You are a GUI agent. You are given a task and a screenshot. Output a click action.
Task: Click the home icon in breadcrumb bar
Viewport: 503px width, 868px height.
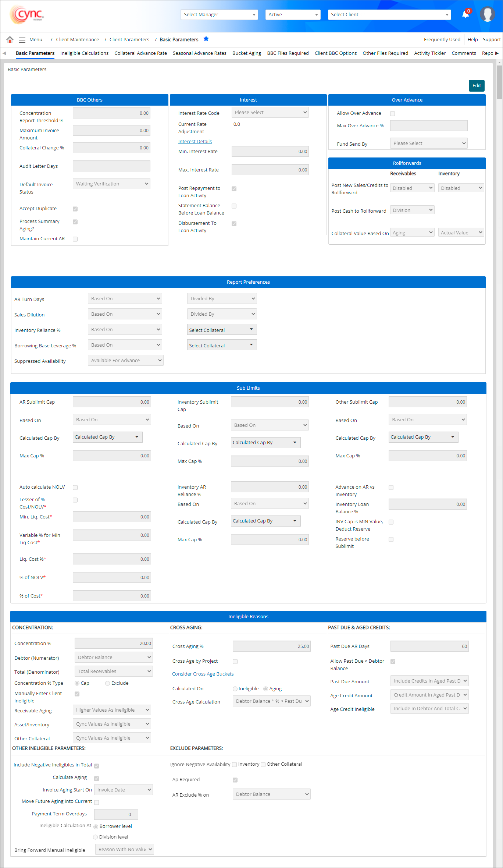point(10,39)
